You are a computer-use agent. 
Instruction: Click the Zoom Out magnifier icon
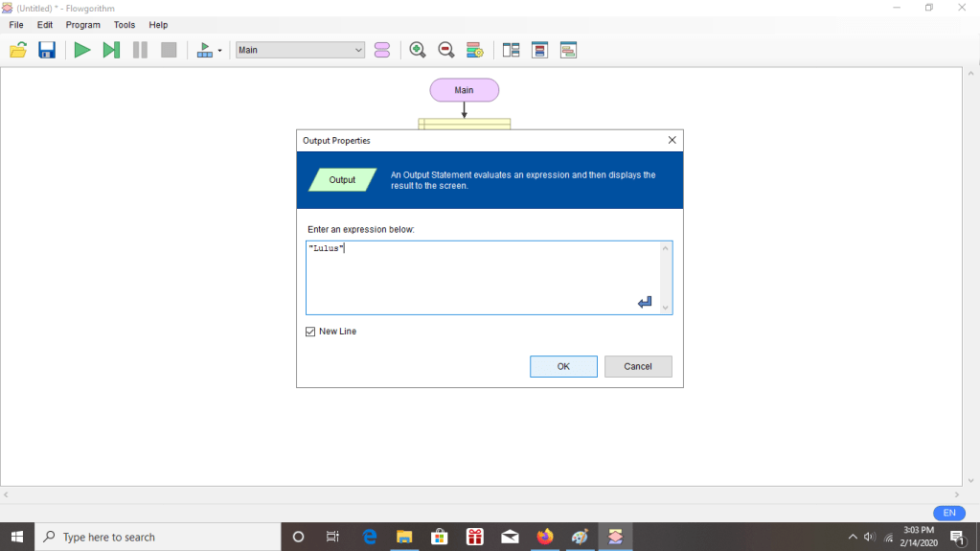[x=445, y=50]
